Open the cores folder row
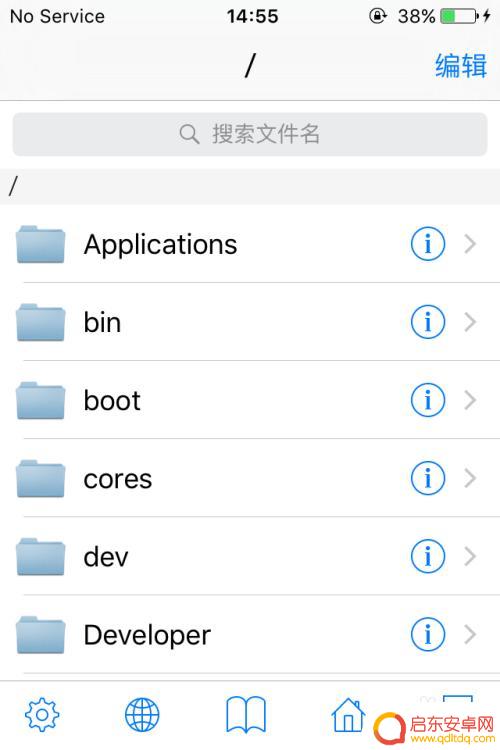The image size is (500, 750). tap(250, 478)
